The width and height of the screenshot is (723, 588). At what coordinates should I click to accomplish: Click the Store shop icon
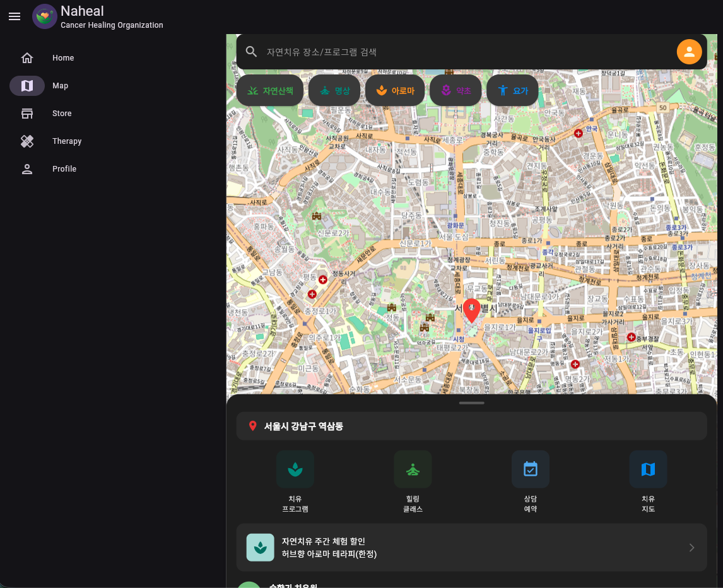(27, 114)
